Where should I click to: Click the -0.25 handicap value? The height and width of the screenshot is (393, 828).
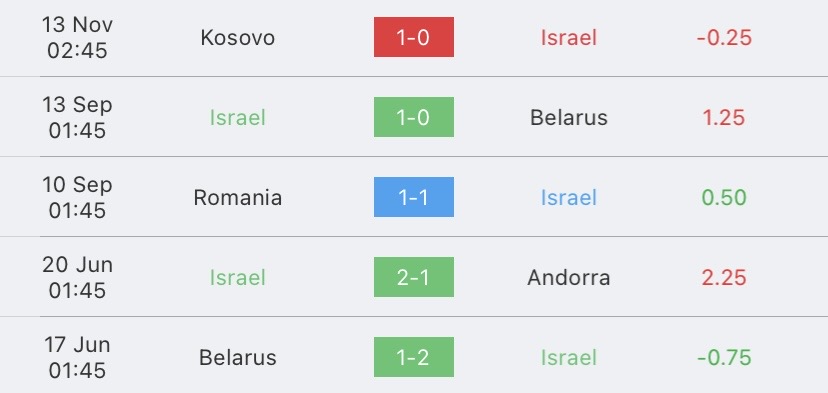[724, 38]
